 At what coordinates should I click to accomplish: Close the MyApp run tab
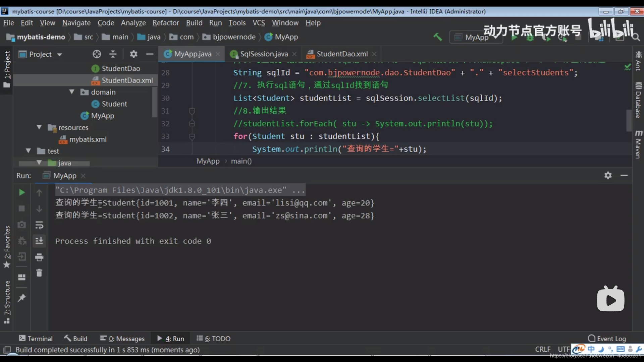[83, 176]
